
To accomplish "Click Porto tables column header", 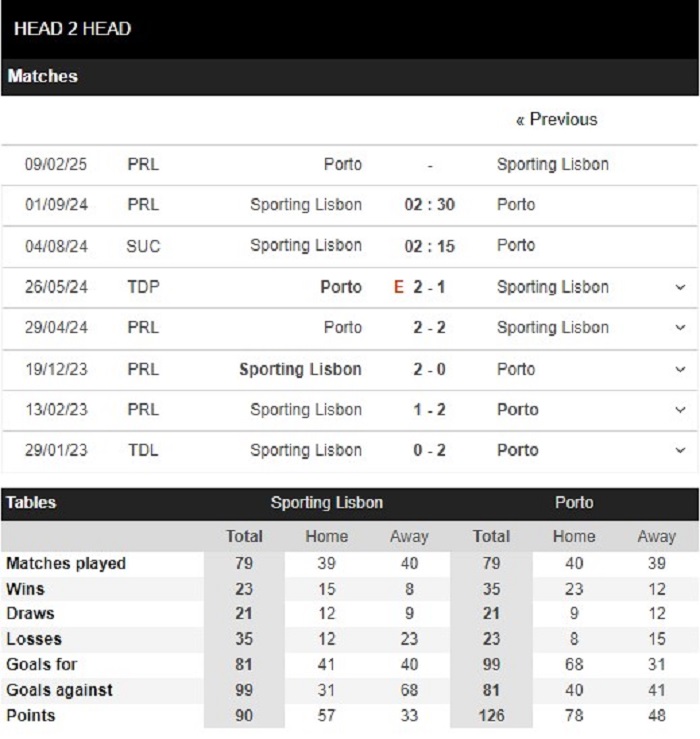I will click(x=574, y=502).
